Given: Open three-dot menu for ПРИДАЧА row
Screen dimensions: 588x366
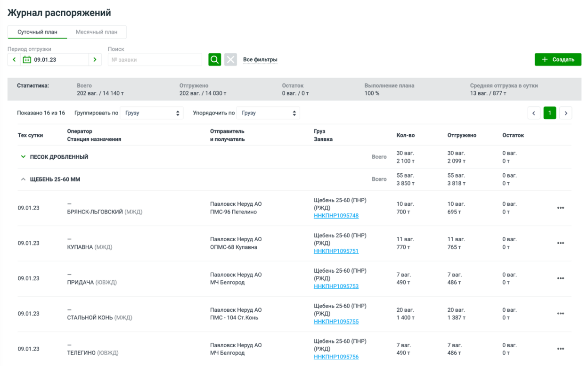Looking at the screenshot, I should (560, 278).
